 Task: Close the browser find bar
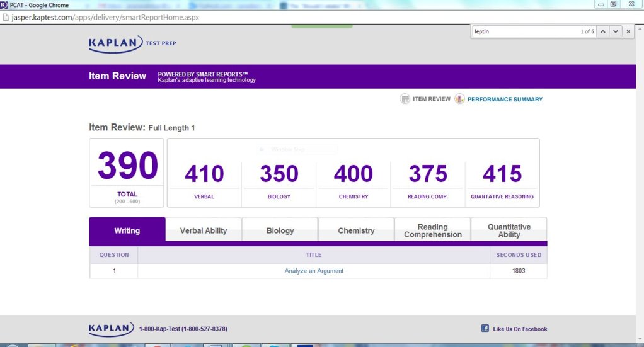pos(628,31)
